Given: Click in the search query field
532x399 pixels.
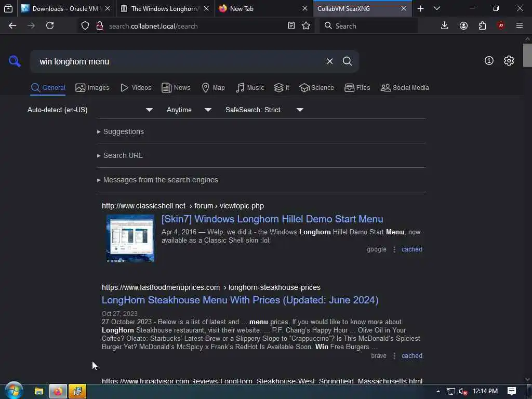Looking at the screenshot, I should [180, 61].
